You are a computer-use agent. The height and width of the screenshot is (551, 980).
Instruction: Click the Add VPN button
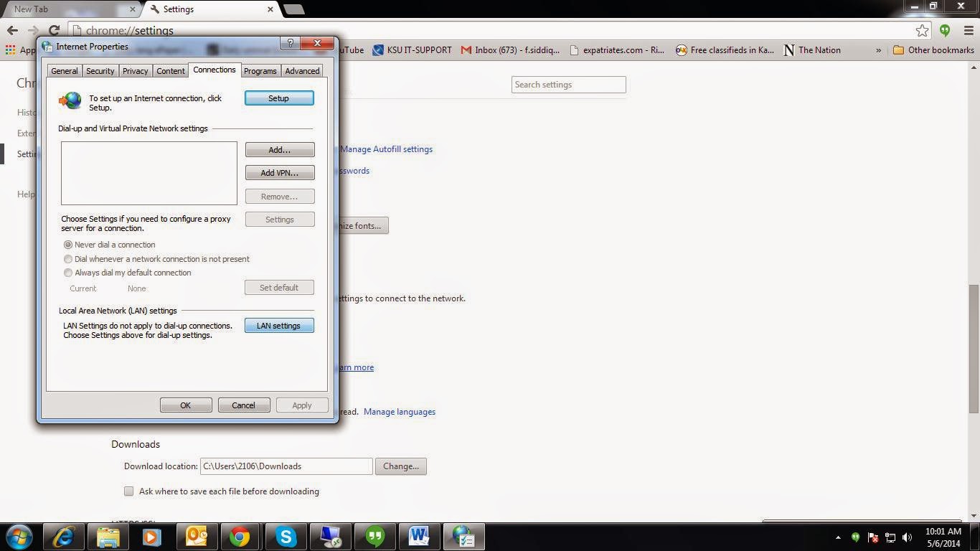coord(279,172)
